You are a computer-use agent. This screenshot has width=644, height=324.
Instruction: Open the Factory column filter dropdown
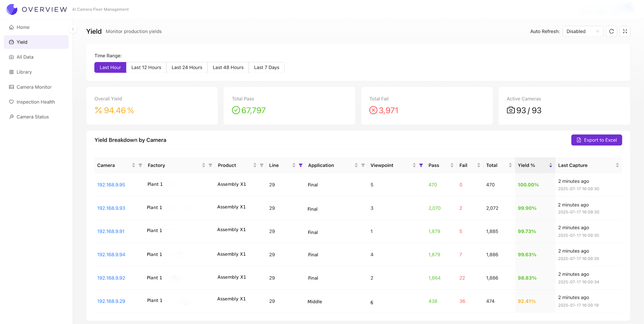tap(210, 165)
